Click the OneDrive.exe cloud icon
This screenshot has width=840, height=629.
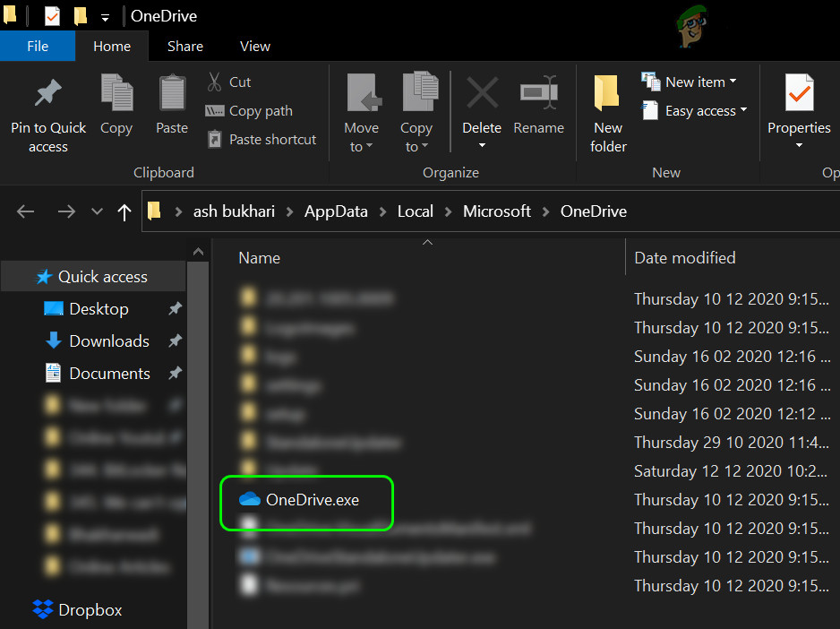click(249, 499)
